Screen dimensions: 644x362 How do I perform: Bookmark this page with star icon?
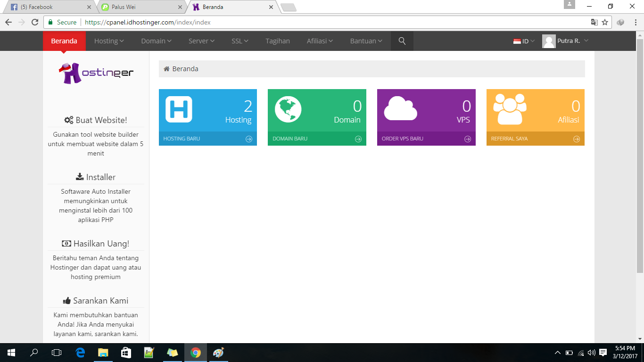coord(605,22)
